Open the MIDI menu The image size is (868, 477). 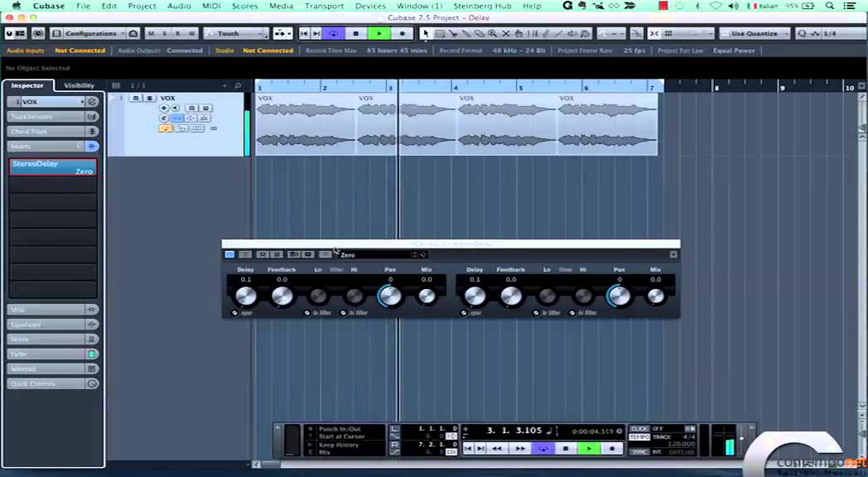click(x=211, y=6)
